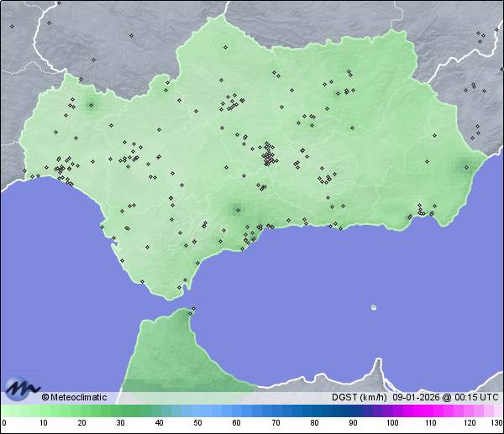The width and height of the screenshot is (504, 434).
Task: Click the dark green gust hotspot in the northwest
Action: (x=91, y=104)
